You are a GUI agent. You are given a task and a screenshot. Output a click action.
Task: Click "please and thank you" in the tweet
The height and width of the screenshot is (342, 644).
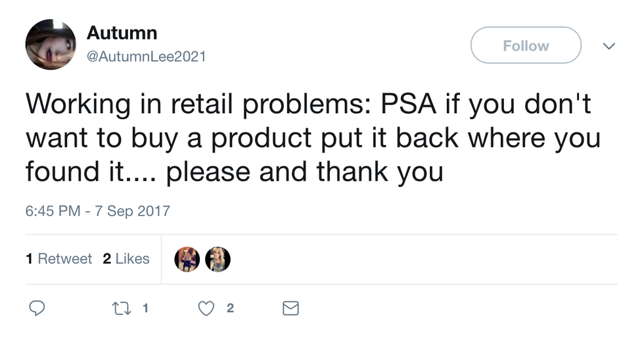tap(304, 173)
